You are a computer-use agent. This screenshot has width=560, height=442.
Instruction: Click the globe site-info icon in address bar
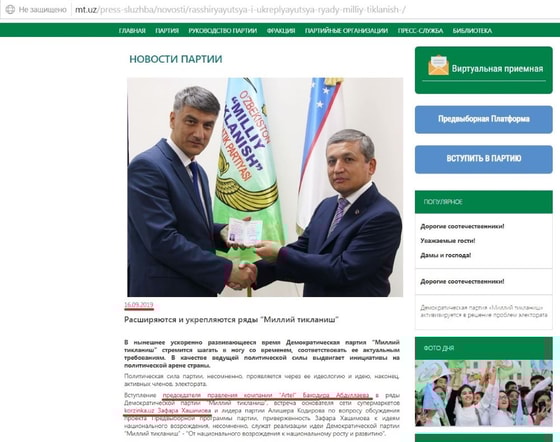pyautogui.click(x=10, y=9)
